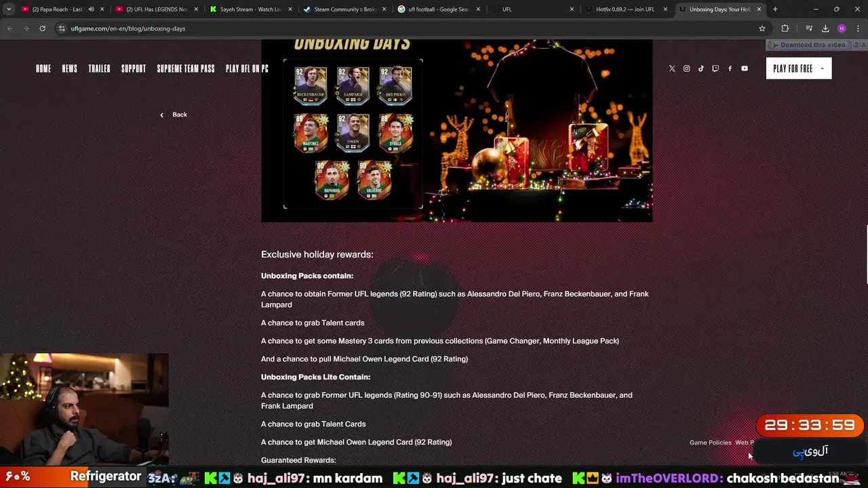Click the 29:33:59 countdown timer overlay
This screenshot has height=488, width=868.
click(810, 426)
